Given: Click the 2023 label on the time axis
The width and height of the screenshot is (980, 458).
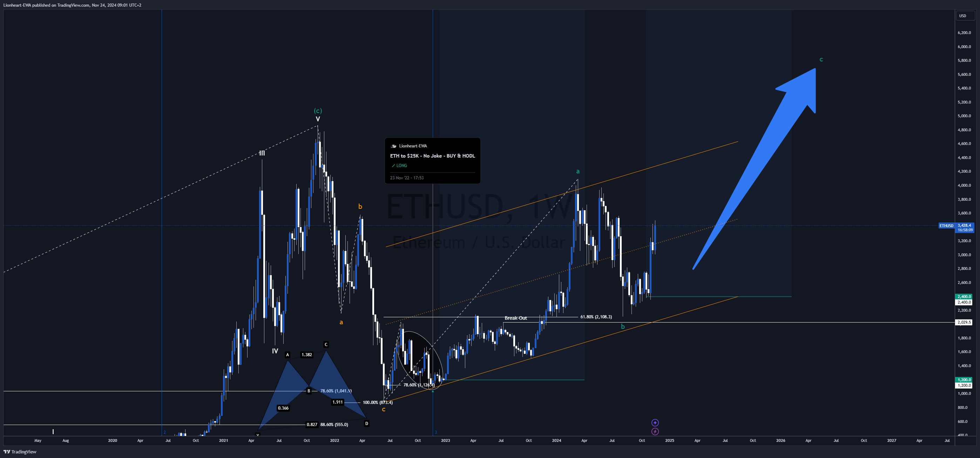Looking at the screenshot, I should (445, 440).
